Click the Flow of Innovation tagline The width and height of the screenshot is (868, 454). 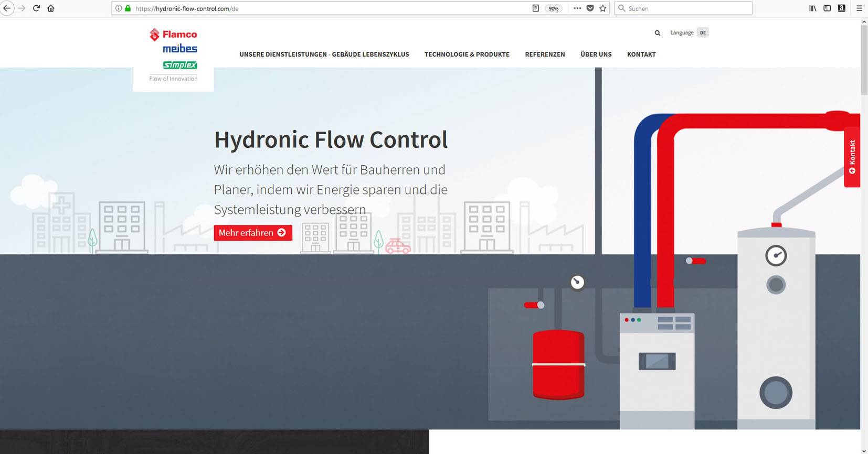[173, 79]
